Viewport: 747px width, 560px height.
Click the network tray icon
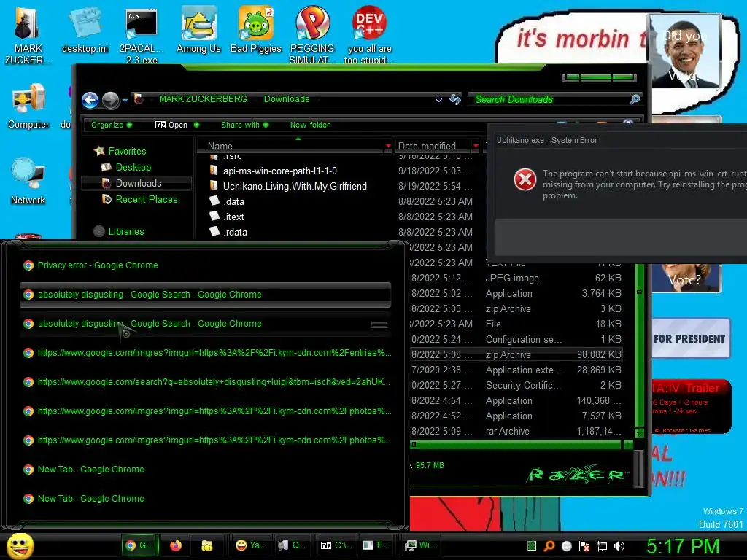click(602, 546)
